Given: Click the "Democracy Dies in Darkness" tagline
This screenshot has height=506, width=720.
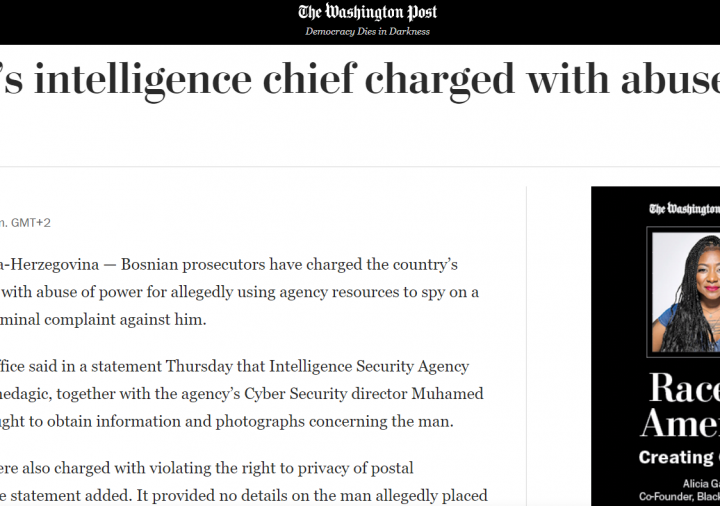Looking at the screenshot, I should tap(367, 32).
